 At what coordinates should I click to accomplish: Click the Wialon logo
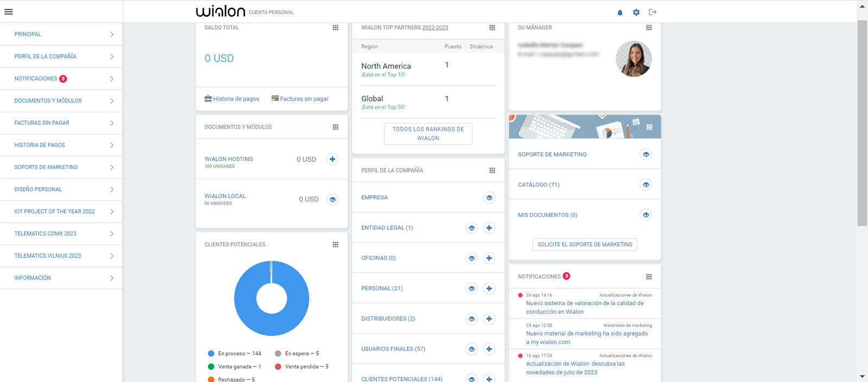point(221,11)
